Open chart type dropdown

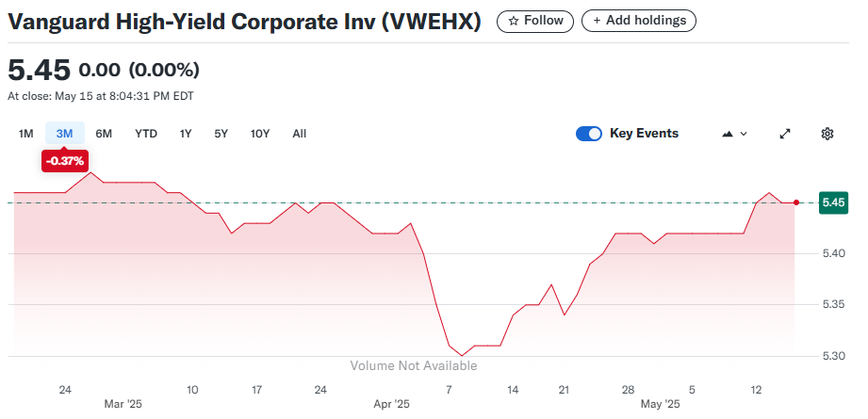pos(735,133)
